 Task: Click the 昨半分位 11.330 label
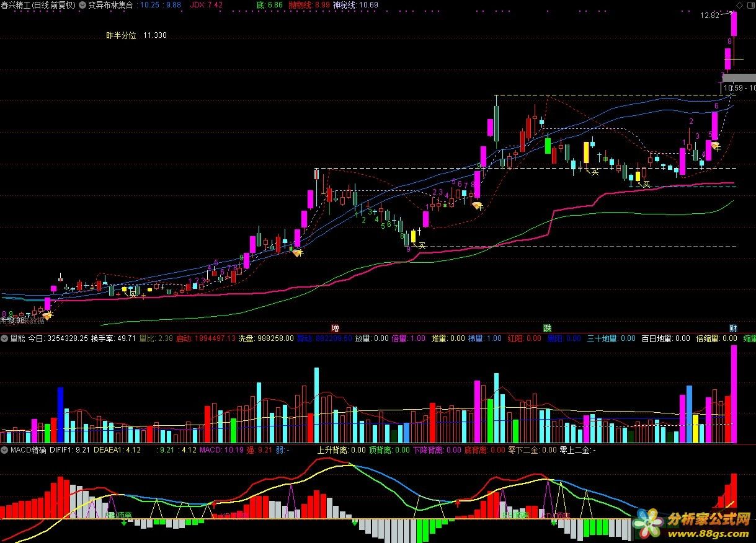tap(136, 35)
